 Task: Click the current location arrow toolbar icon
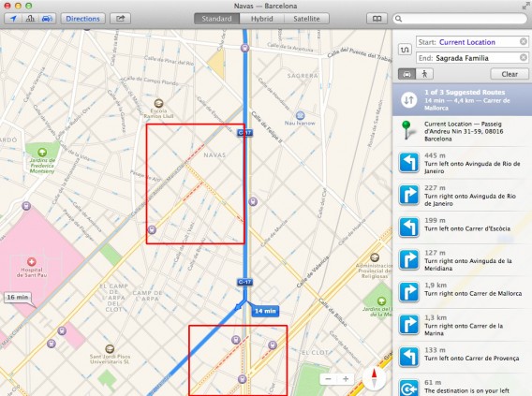pyautogui.click(x=13, y=19)
